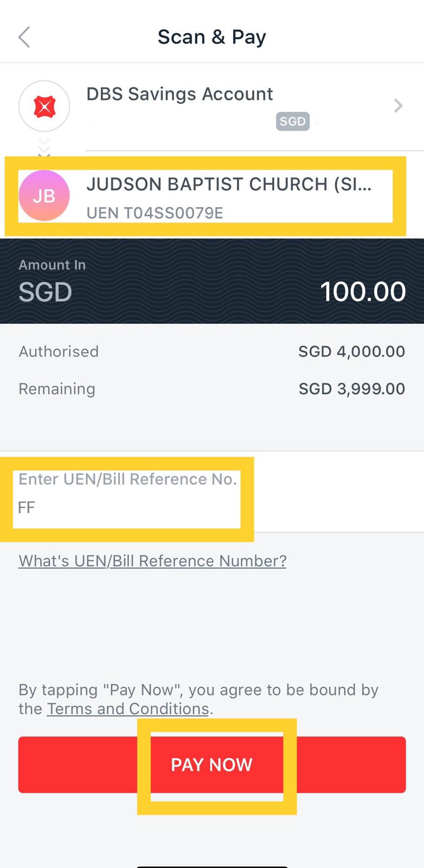This screenshot has height=868, width=424.
Task: Focus the UEN/Bill Reference No. field
Action: pos(212,492)
